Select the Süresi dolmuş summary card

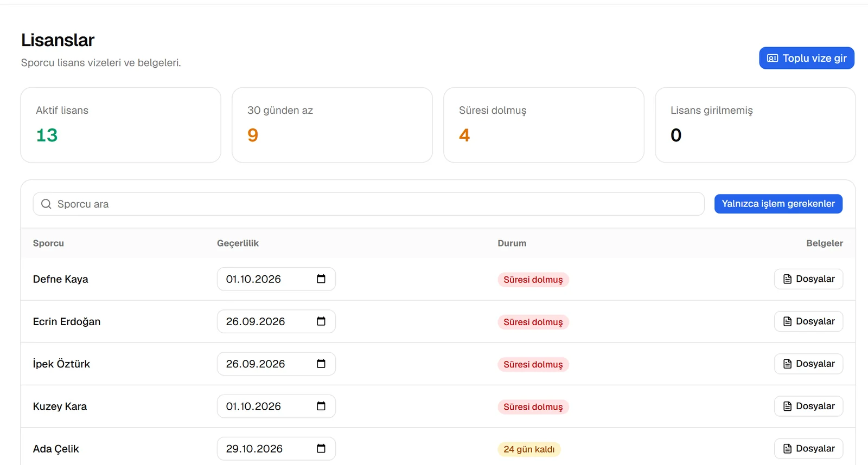click(x=544, y=125)
